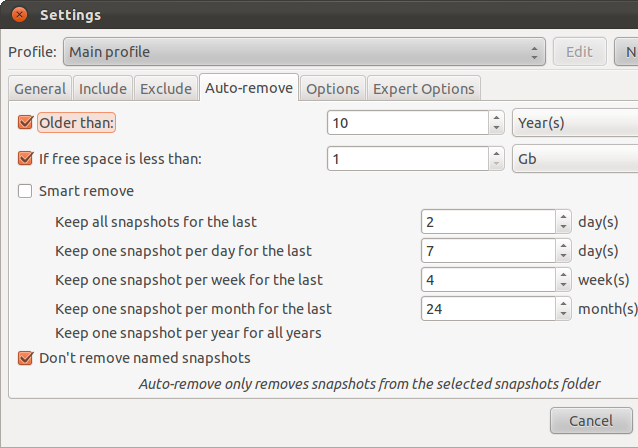Increase the keep all snapshots days value

click(563, 216)
